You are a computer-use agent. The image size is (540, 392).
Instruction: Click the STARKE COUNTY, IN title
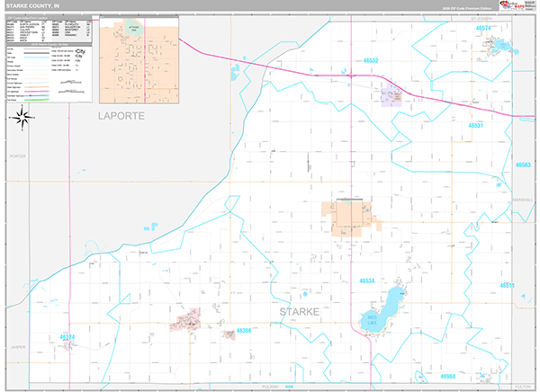click(x=32, y=6)
